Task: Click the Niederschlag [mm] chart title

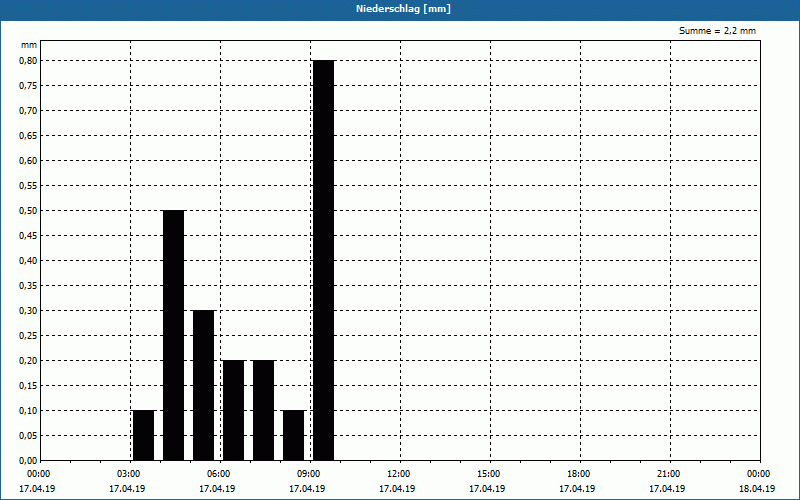Action: pyautogui.click(x=403, y=9)
